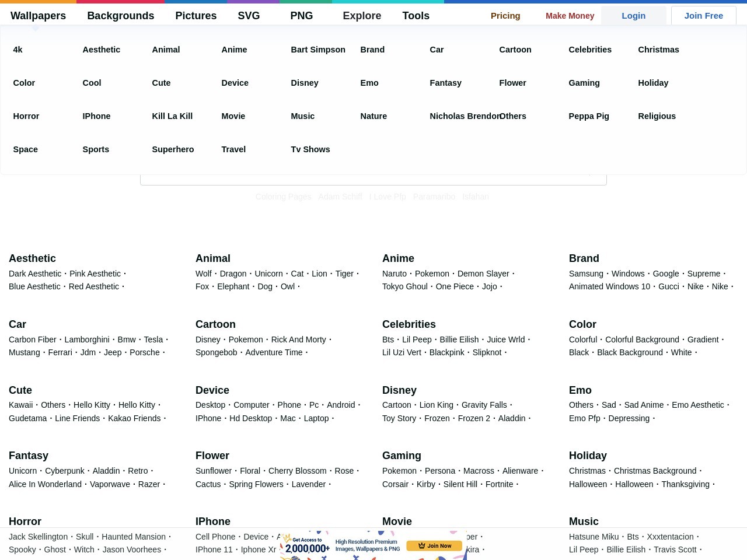The width and height of the screenshot is (747, 560).
Task: Select Nicholas Brendon category
Action: click(464, 116)
